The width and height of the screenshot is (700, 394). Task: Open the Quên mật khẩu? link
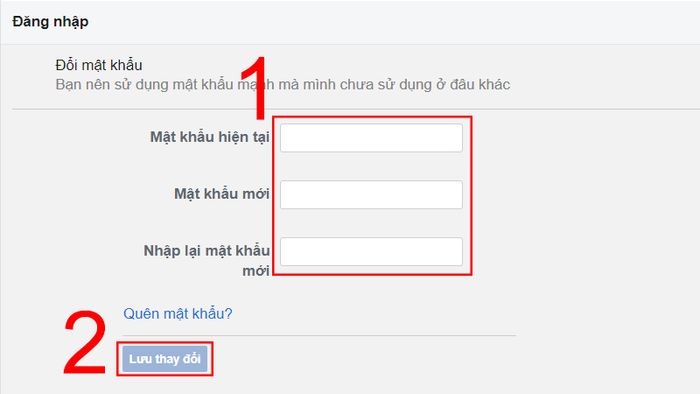(178, 314)
